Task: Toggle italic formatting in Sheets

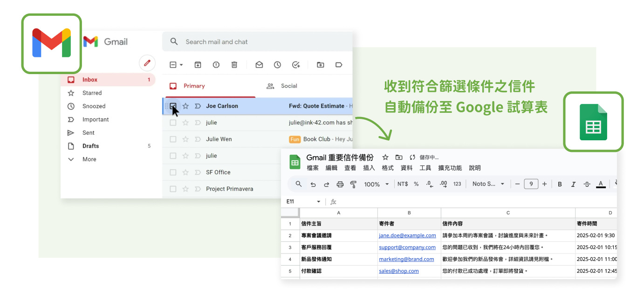Action: [x=573, y=184]
